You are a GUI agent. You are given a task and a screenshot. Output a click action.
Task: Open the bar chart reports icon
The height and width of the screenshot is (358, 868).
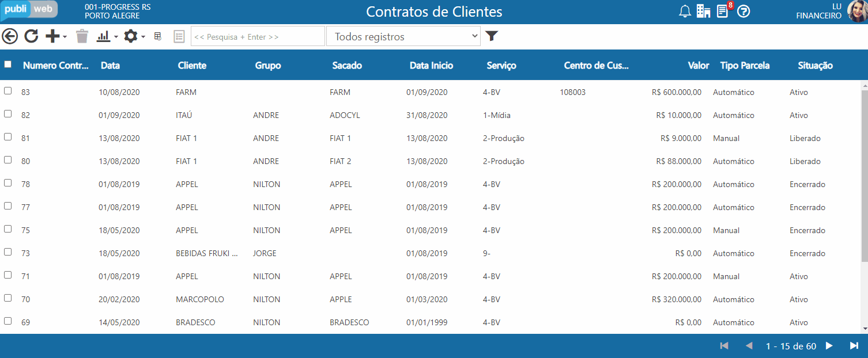click(103, 36)
